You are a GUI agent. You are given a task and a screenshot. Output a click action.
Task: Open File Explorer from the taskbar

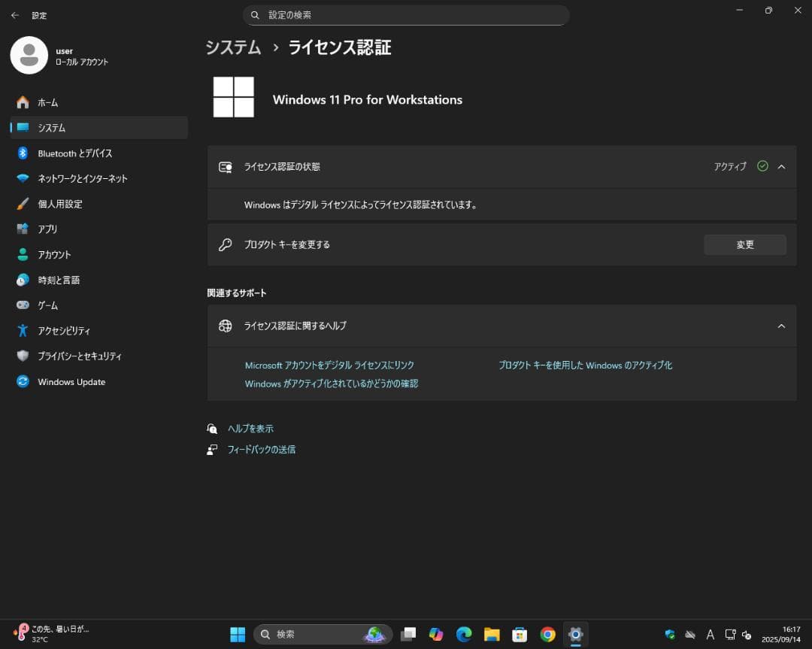point(492,634)
